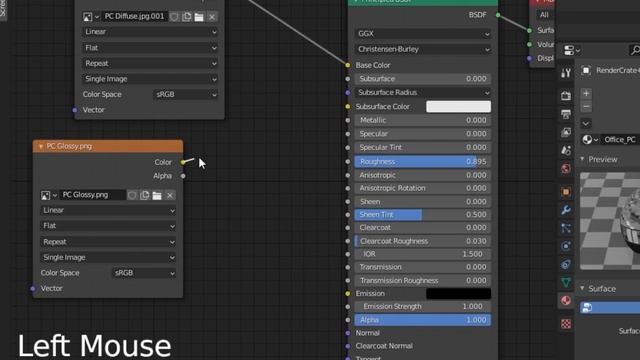Change sRGB color space in PC Diffuse node
The height and width of the screenshot is (360, 640).
point(186,94)
